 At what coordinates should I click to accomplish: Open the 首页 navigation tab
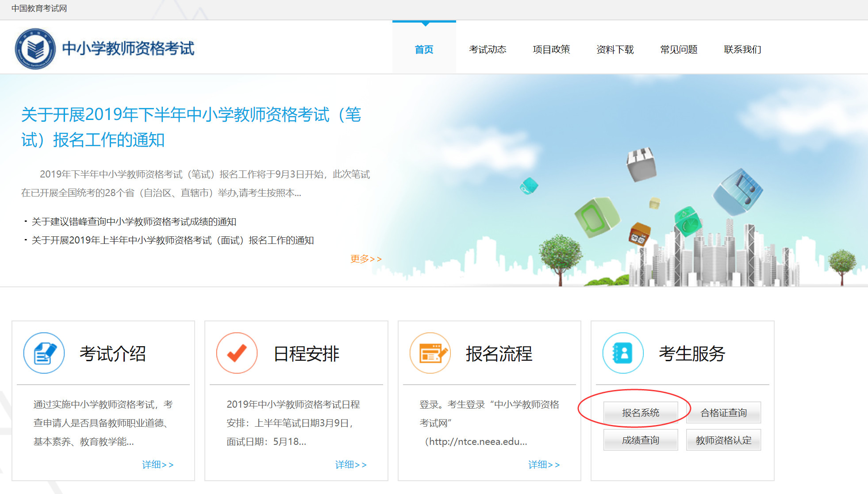(x=424, y=50)
